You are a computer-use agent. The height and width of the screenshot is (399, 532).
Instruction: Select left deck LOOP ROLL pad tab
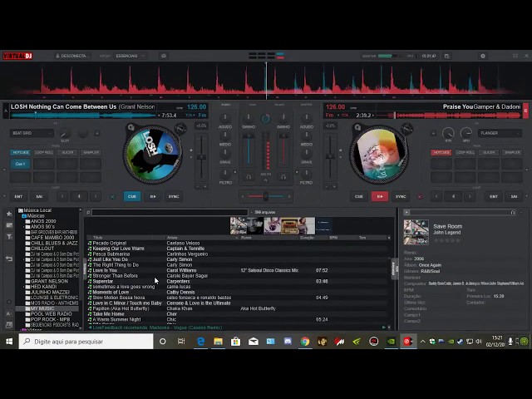click(x=44, y=153)
